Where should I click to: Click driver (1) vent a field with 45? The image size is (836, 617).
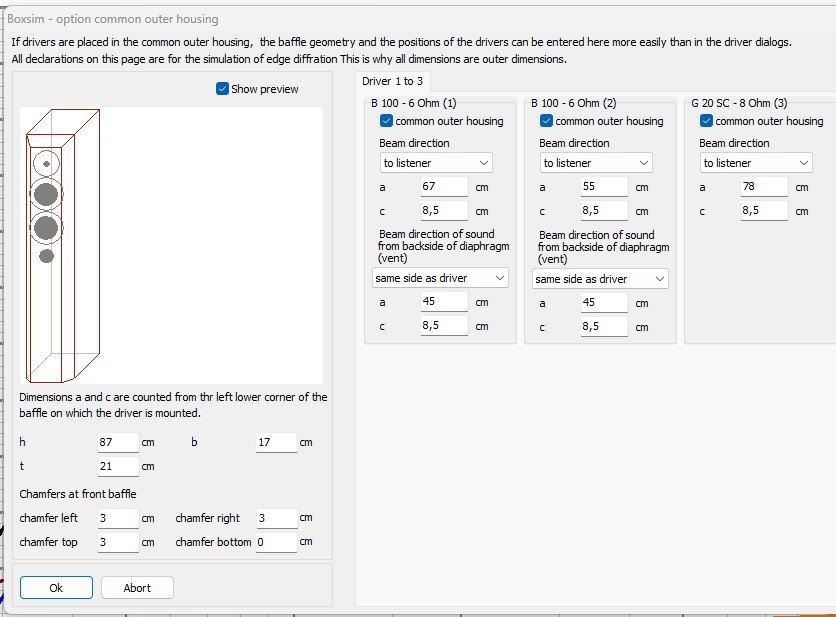pyautogui.click(x=444, y=302)
